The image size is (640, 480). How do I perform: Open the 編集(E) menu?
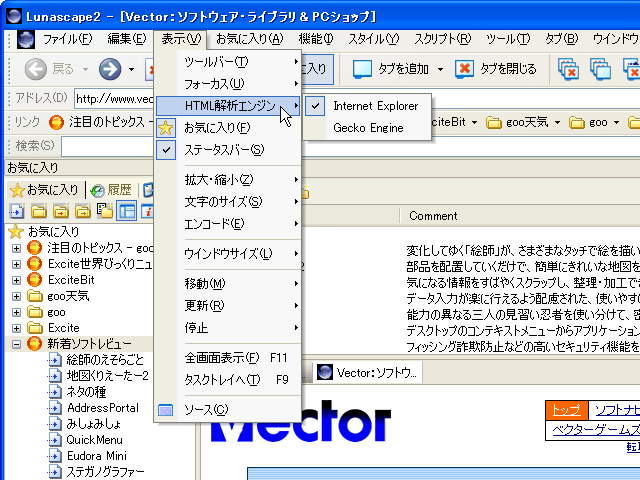127,39
